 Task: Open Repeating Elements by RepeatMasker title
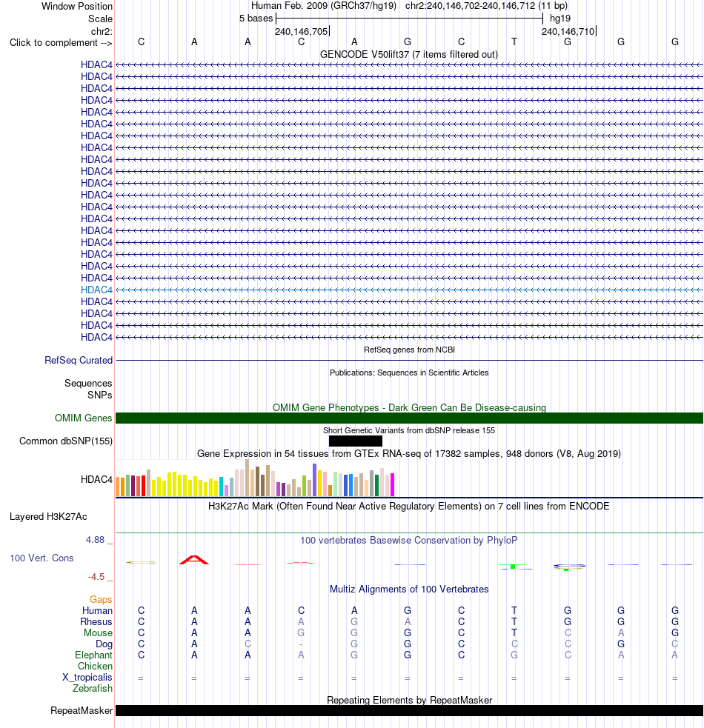pyautogui.click(x=409, y=700)
